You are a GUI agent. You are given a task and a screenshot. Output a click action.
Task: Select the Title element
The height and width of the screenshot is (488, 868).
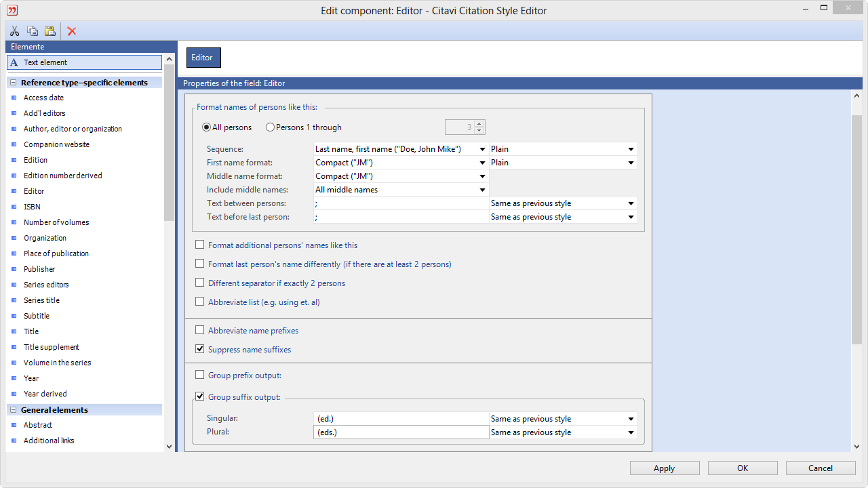coord(31,331)
